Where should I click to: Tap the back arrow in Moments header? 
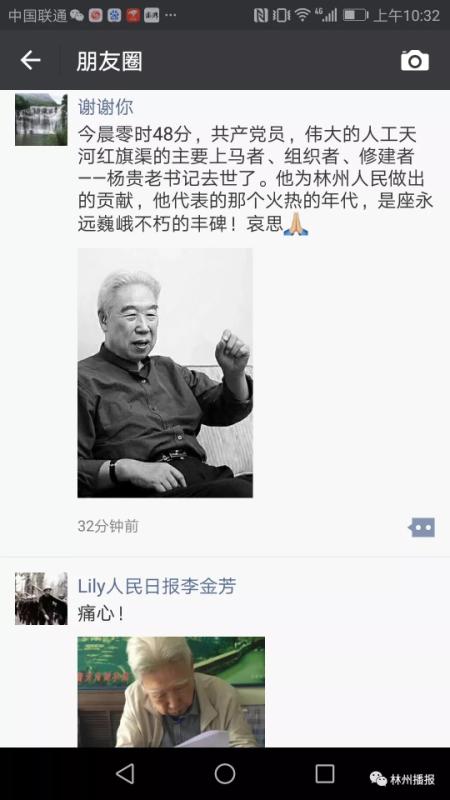point(30,60)
